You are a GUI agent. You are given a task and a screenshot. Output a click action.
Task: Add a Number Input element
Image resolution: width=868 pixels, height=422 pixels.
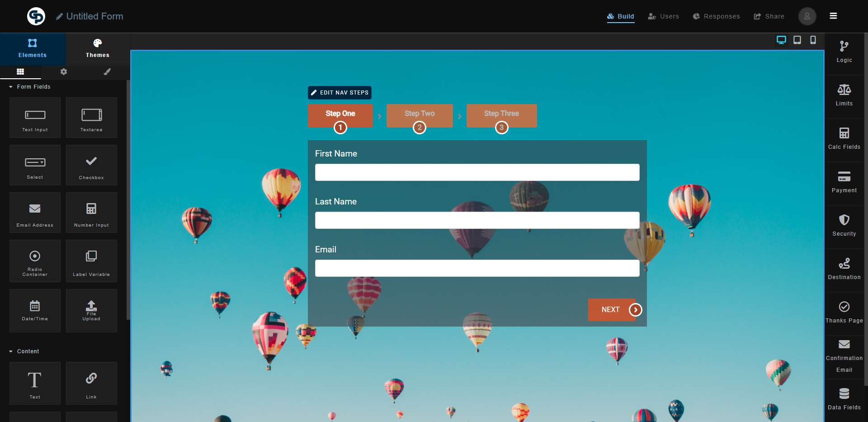(x=91, y=213)
